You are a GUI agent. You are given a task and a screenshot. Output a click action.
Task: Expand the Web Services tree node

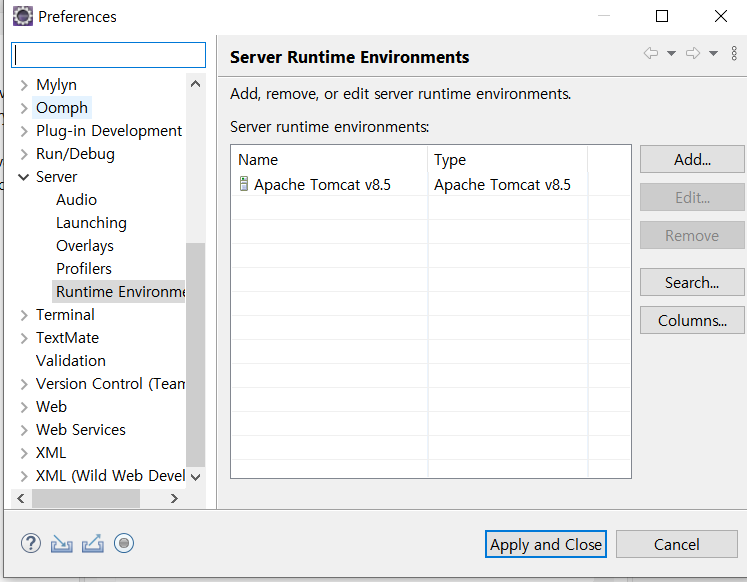click(x=24, y=430)
